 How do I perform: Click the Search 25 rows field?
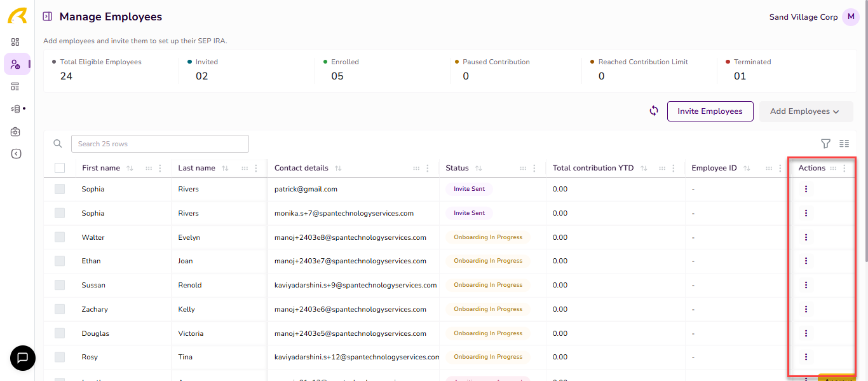(x=160, y=144)
